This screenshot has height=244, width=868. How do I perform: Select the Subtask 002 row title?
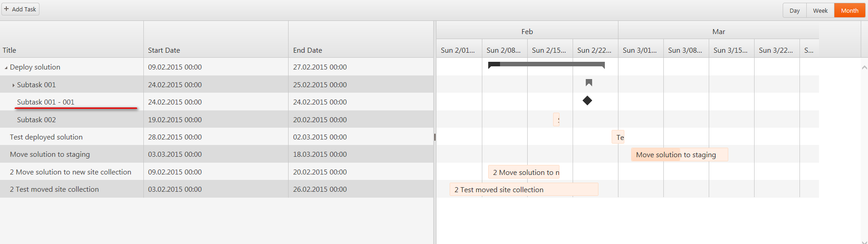(x=36, y=120)
